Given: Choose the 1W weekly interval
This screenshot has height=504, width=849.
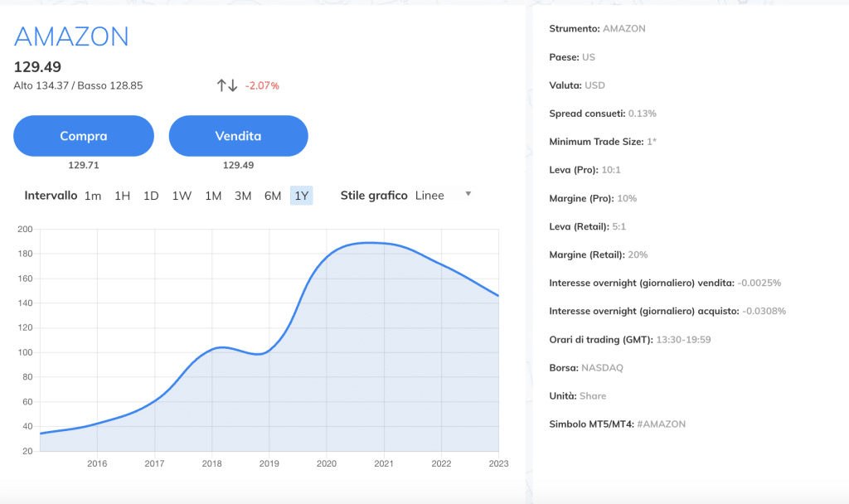Looking at the screenshot, I should tap(182, 196).
